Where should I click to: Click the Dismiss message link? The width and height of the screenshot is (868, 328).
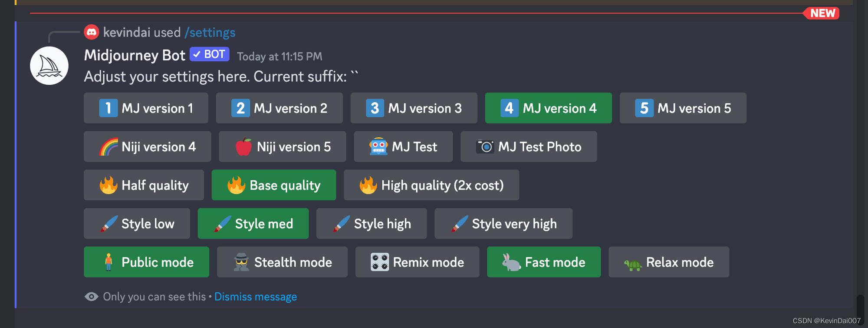pos(255,297)
